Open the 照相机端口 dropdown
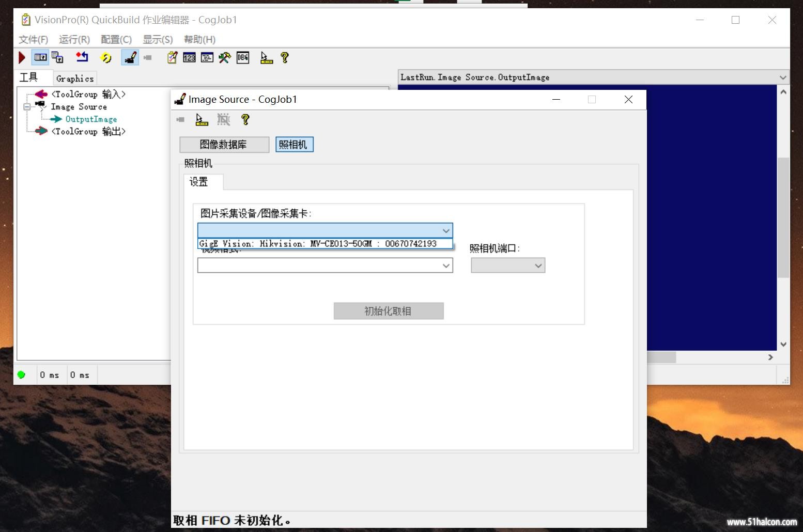This screenshot has height=532, width=803. click(508, 265)
